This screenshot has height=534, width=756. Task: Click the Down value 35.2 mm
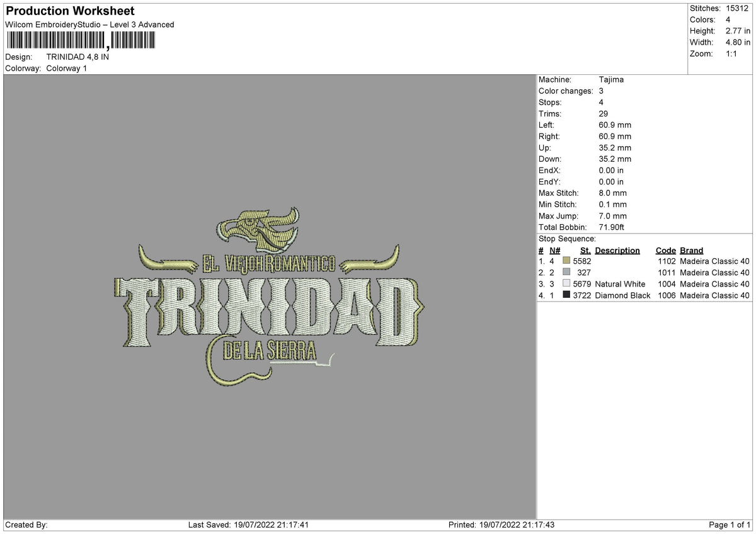[615, 159]
